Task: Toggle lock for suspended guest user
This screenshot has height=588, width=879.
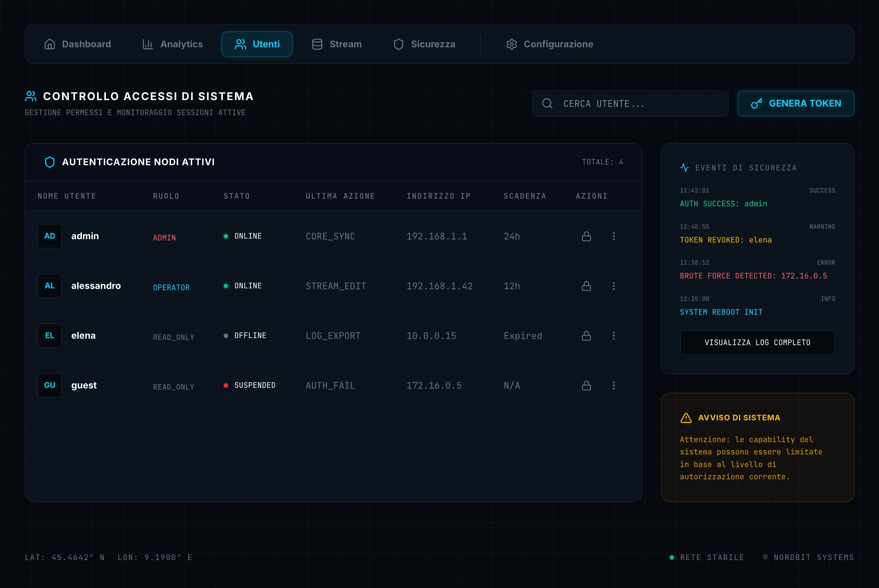Action: pos(586,385)
